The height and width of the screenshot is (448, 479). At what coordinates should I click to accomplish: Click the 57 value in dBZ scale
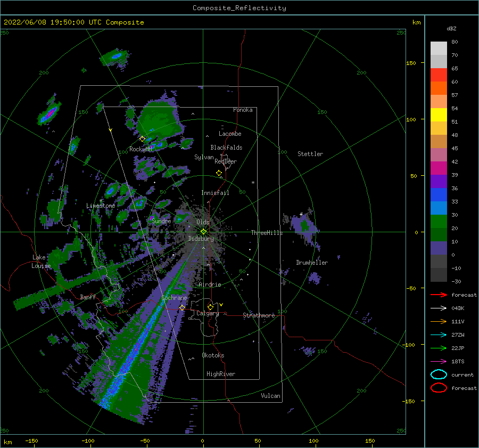[455, 95]
